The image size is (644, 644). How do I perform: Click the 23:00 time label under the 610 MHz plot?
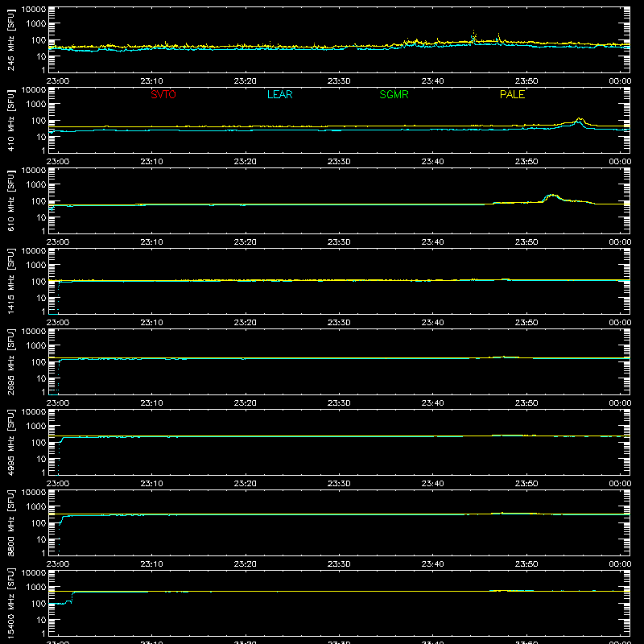click(58, 242)
